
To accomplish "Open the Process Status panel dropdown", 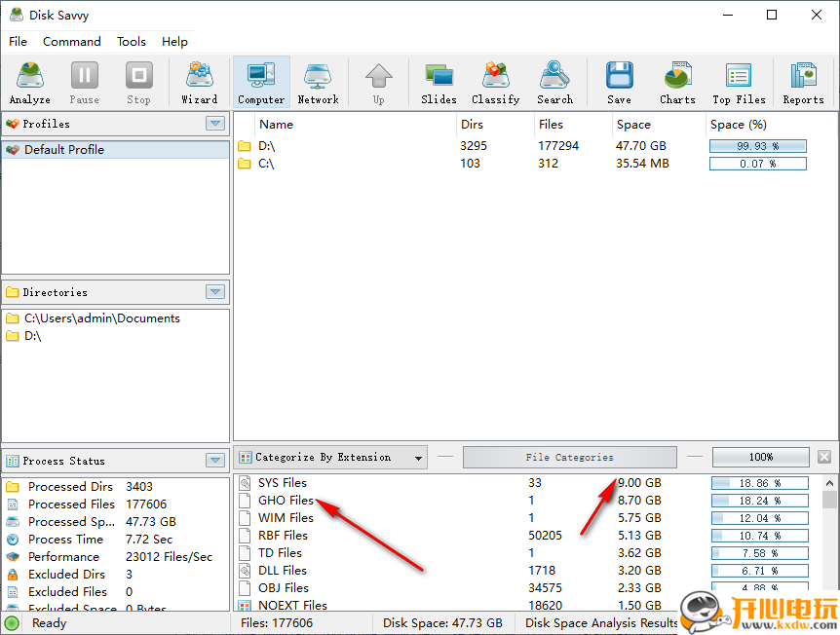I will [x=215, y=461].
